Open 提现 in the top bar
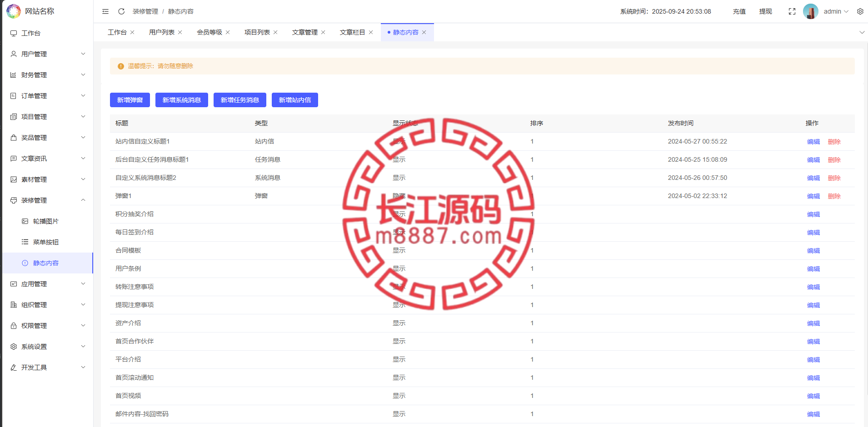This screenshot has width=868, height=427. coord(766,11)
